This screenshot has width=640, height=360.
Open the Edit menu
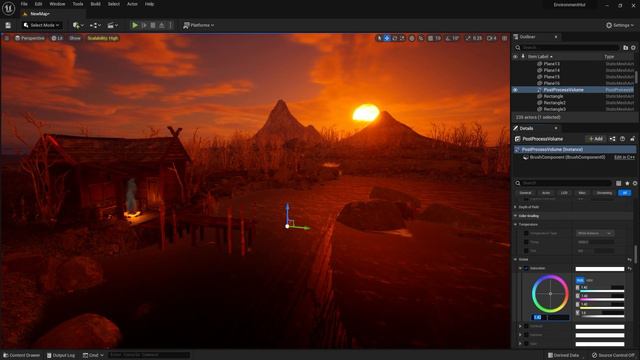(38, 4)
